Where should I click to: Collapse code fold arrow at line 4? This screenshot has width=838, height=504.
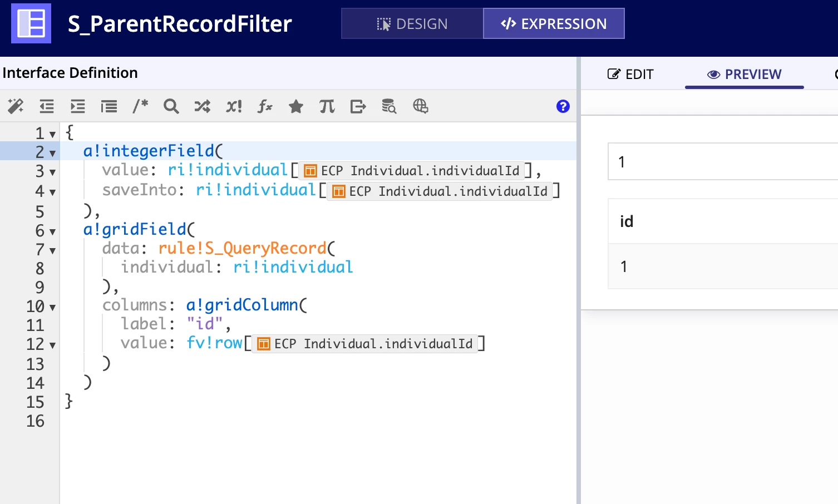(x=52, y=192)
